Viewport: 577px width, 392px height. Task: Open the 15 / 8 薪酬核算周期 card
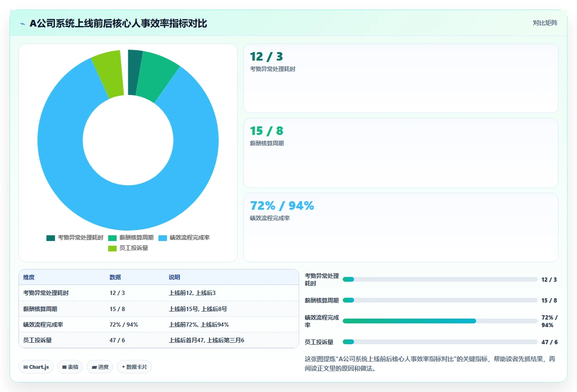[x=400, y=153]
